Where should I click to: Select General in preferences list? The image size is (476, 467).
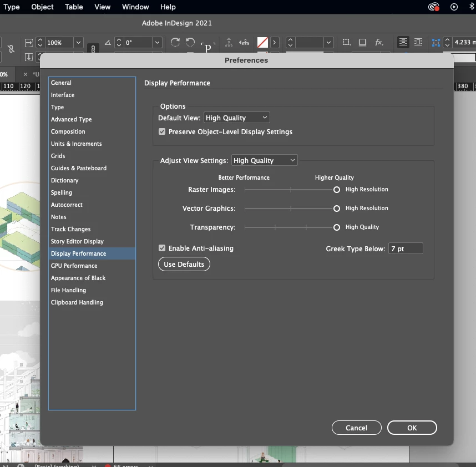click(x=92, y=83)
